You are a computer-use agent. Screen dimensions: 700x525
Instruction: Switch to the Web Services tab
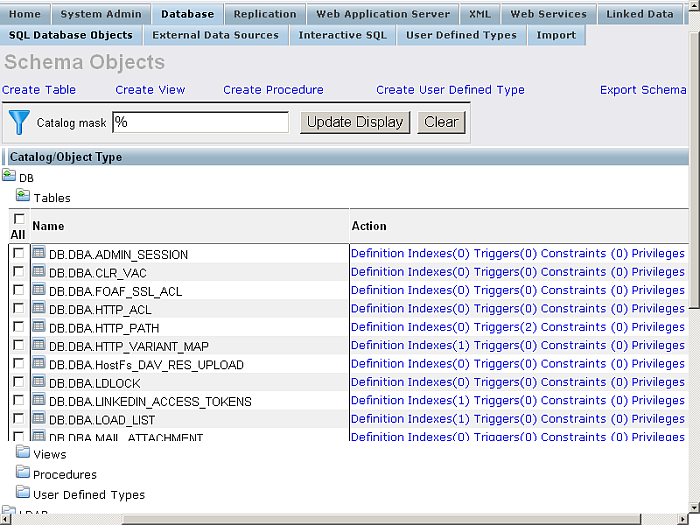click(549, 14)
